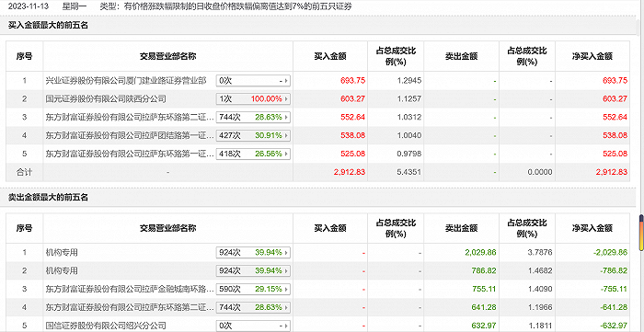This screenshot has height=332, width=644.
Task: Click the -632.97 net buy value
Action: (614, 326)
